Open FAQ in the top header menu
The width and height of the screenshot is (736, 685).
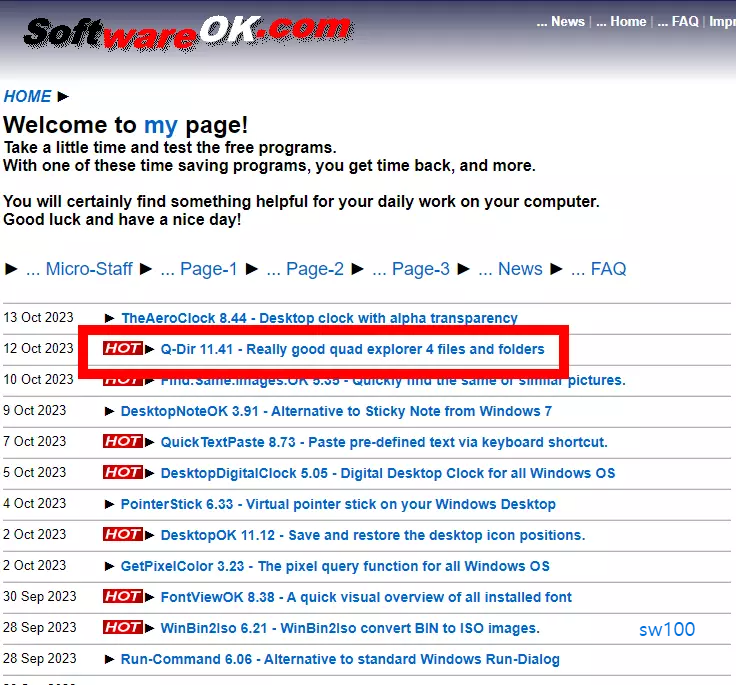coord(685,22)
